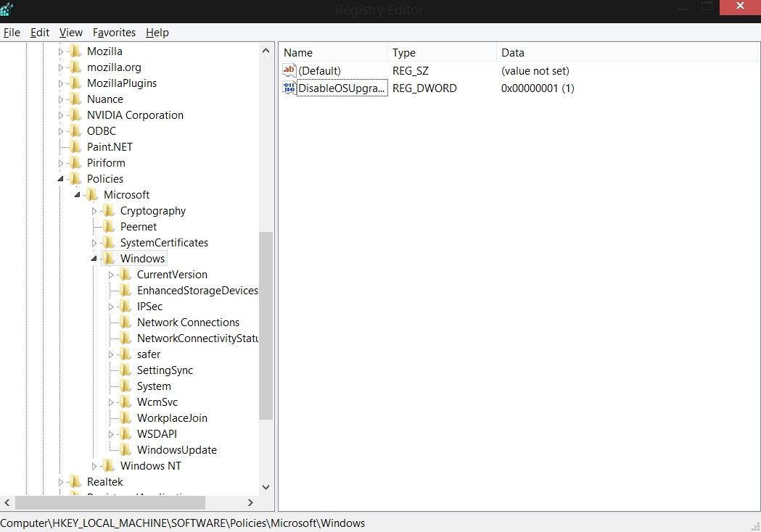Click the Registry Editor app icon in title bar
Viewport: 761px width, 532px height.
(9, 9)
